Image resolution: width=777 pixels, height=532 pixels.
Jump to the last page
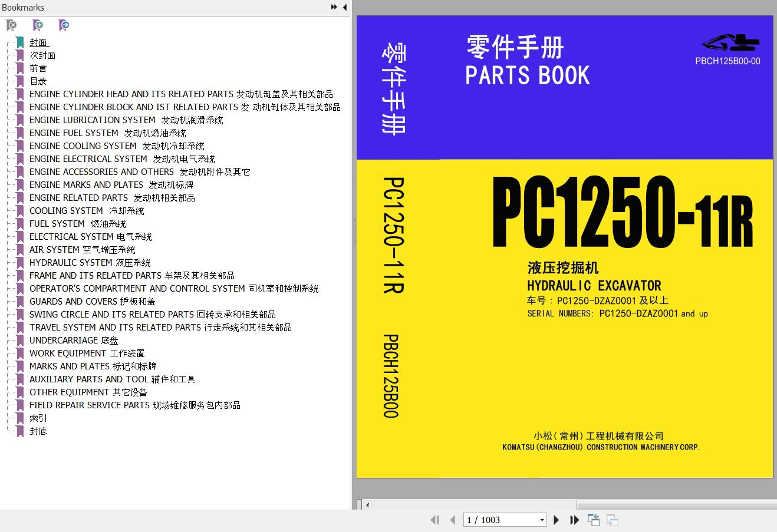coord(574,520)
